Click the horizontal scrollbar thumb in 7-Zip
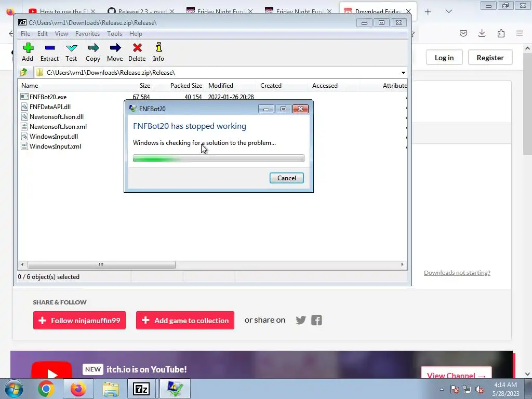Image resolution: width=532 pixels, height=399 pixels. tap(101, 264)
